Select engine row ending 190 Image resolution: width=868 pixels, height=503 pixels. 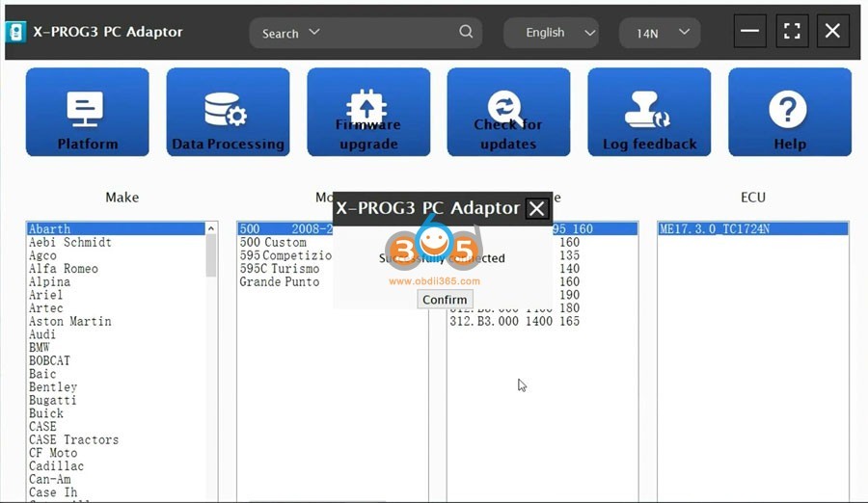pos(595,295)
